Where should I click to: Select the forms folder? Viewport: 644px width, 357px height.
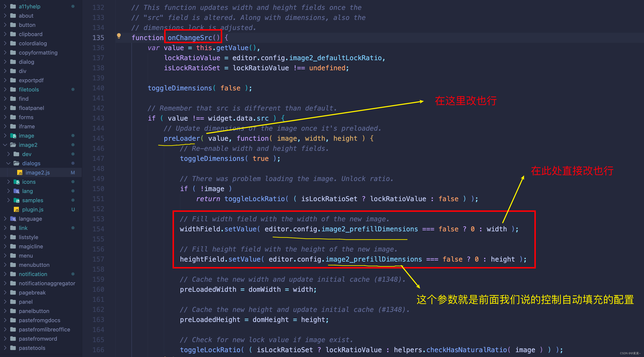coord(26,117)
